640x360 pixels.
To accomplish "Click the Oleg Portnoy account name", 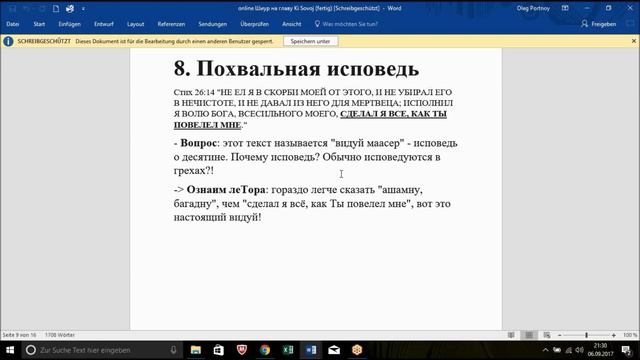I will click(533, 8).
